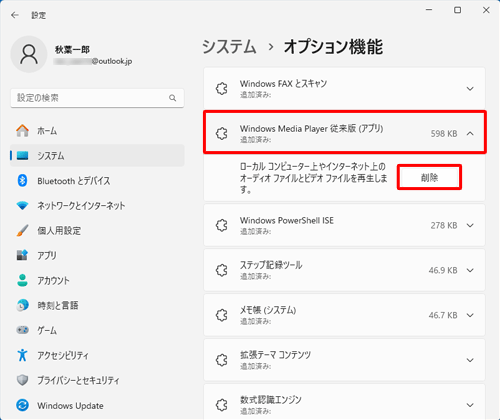Screen dimensions: 500x420
Task: Click the feature icon beside メモ帳 (システム)
Action: (x=222, y=315)
